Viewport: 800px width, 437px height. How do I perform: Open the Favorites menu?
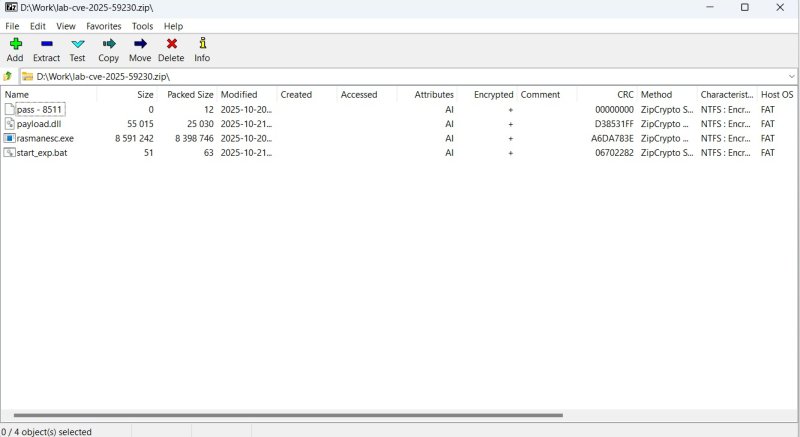click(104, 26)
